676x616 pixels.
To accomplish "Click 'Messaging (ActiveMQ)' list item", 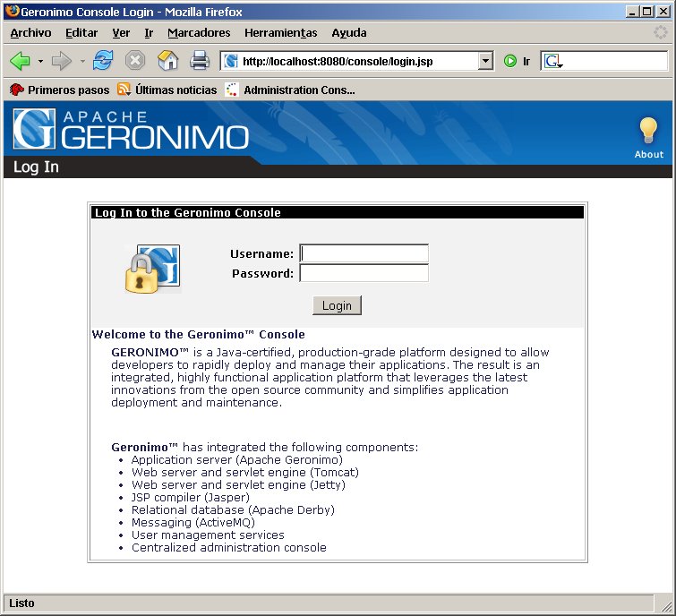I will tap(193, 523).
